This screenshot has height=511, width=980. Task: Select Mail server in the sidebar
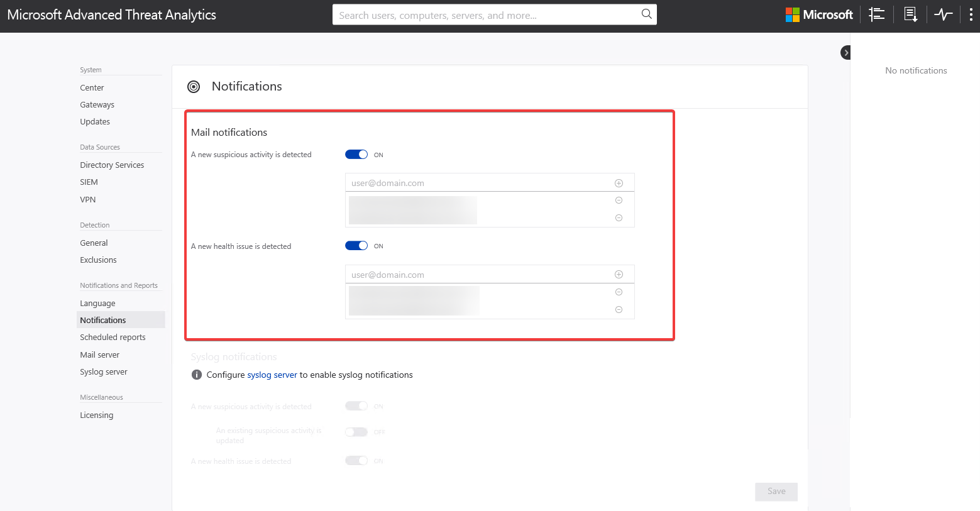pos(99,355)
